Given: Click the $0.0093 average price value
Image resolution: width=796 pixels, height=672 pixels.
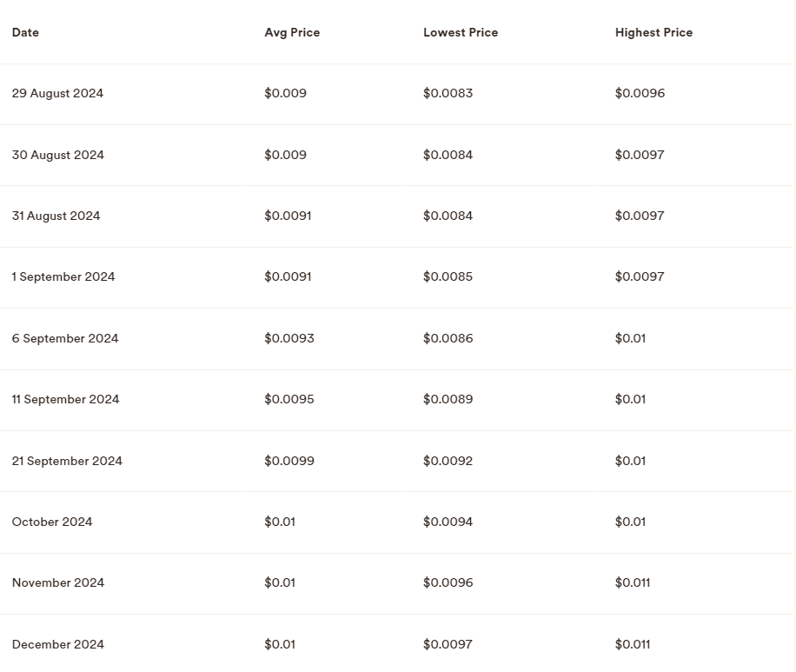Looking at the screenshot, I should [289, 338].
